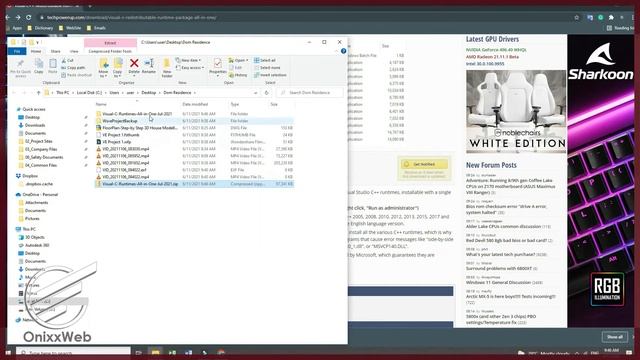Open AMD Radeon driver link on webpage
This screenshot has height=360, width=640.
[492, 57]
